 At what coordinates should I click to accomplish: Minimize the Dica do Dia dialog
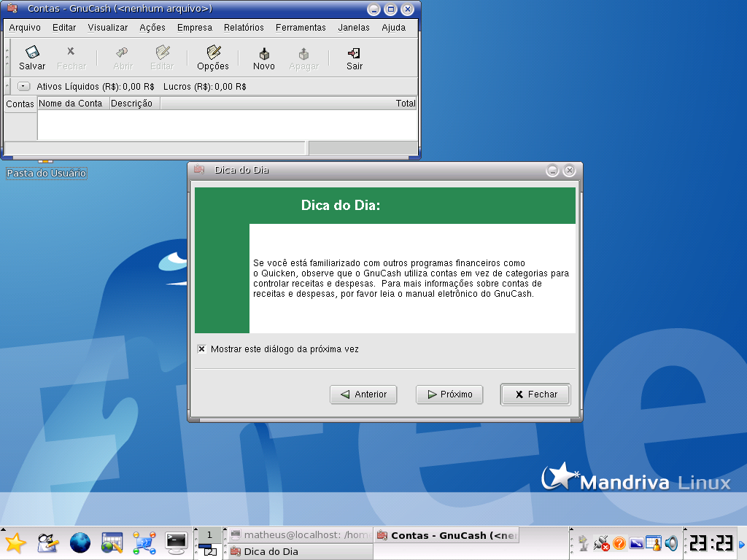pos(552,171)
